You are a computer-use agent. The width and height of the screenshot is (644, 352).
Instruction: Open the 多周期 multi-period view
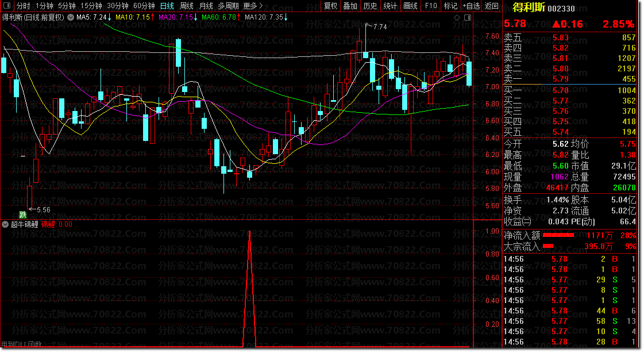[228, 6]
